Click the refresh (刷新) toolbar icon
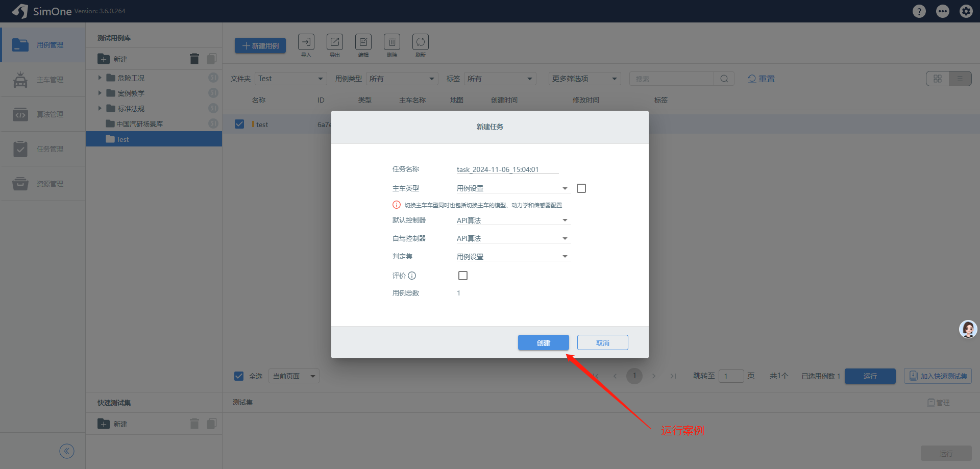The width and height of the screenshot is (980, 469). (x=421, y=42)
